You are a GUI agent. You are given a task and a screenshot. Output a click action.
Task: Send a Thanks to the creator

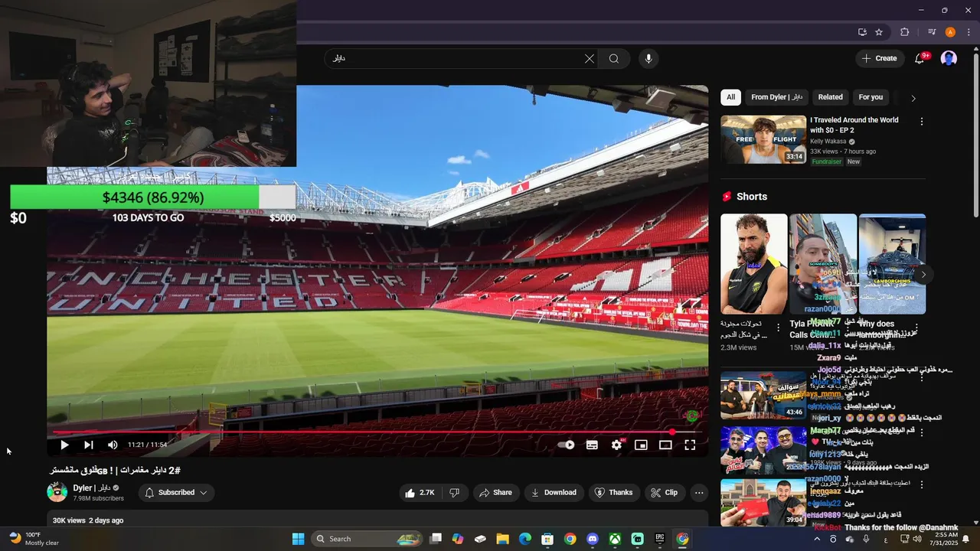click(x=614, y=493)
